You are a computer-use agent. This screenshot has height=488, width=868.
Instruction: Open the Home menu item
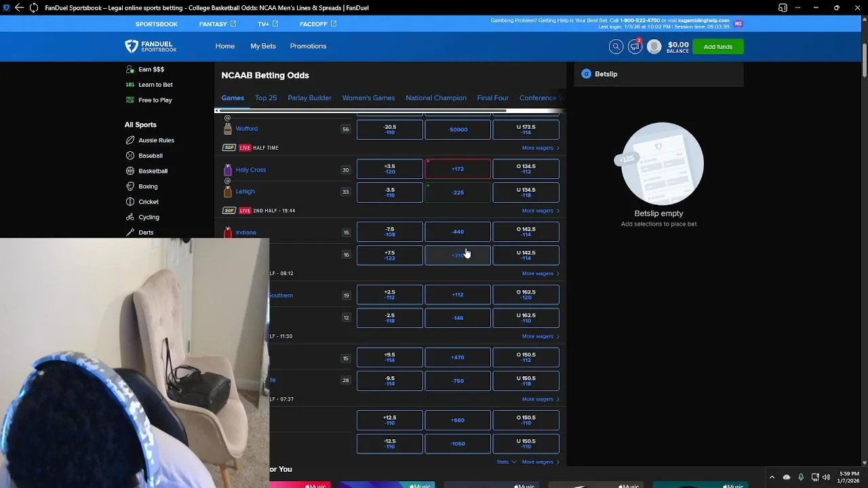click(225, 46)
